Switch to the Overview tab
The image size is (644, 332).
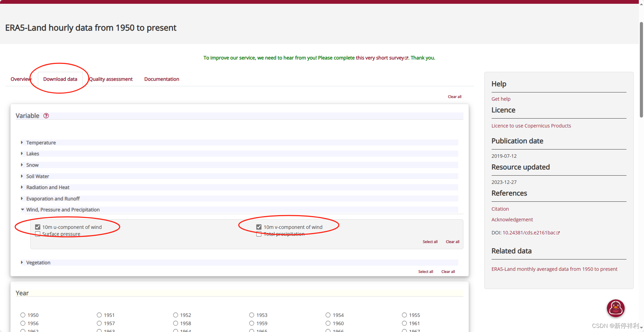point(21,79)
